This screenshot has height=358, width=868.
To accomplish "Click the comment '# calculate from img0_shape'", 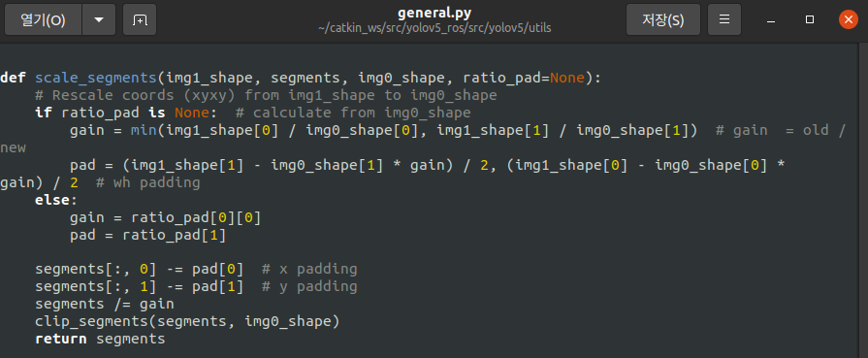I will click(x=353, y=114).
